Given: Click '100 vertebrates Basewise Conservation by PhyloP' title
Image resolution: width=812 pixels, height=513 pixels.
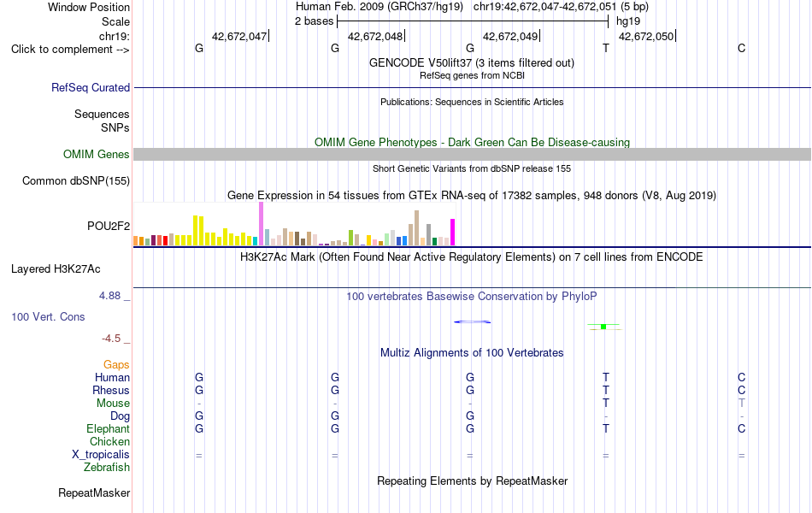Looking at the screenshot, I should (471, 297).
